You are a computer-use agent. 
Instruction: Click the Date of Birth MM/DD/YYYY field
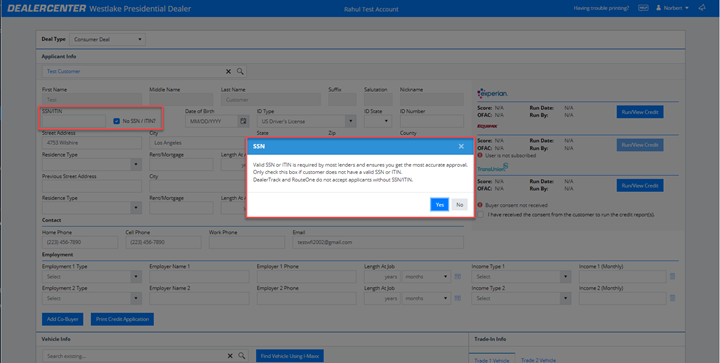click(212, 121)
